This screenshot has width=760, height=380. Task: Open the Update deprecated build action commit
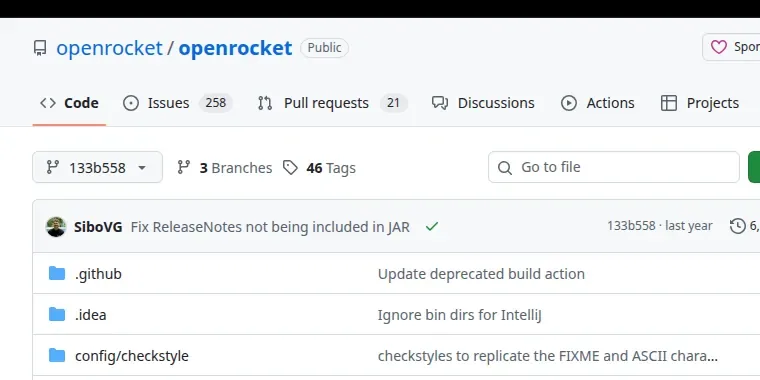click(481, 274)
